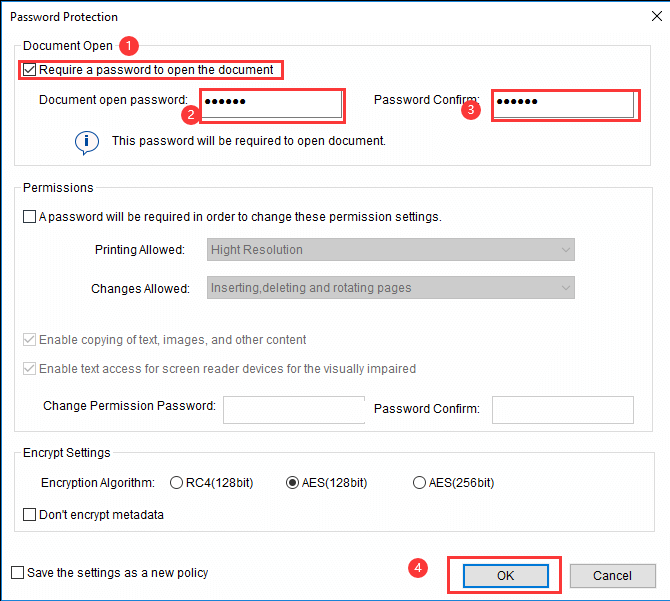670x601 pixels.
Task: Focus the permission Password Confirm field
Action: coord(563,410)
